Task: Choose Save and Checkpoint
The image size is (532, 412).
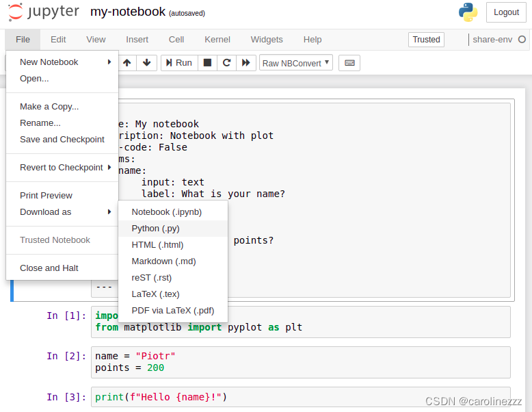Action: [x=62, y=139]
